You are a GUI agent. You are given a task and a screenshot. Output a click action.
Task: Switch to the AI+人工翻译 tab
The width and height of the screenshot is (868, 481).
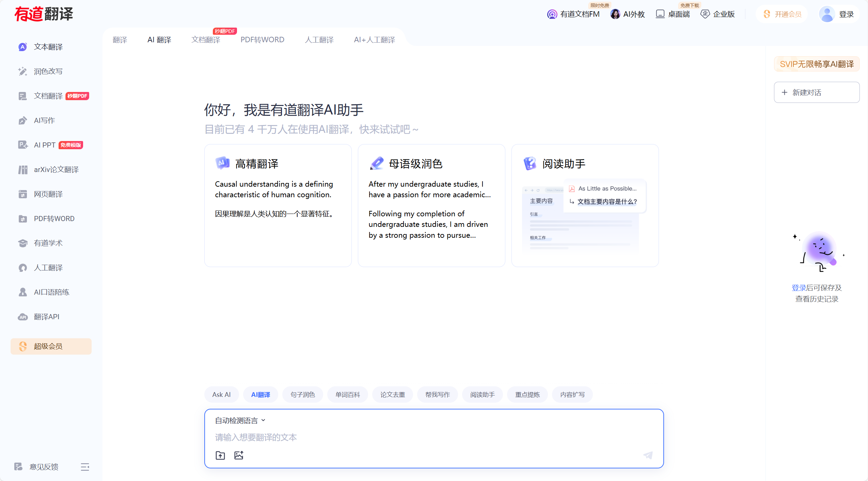[374, 40]
